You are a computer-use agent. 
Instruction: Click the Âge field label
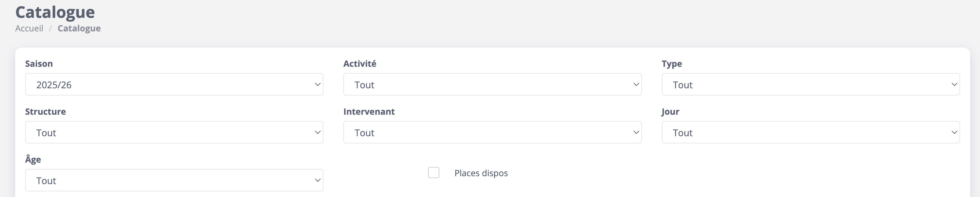click(x=33, y=159)
